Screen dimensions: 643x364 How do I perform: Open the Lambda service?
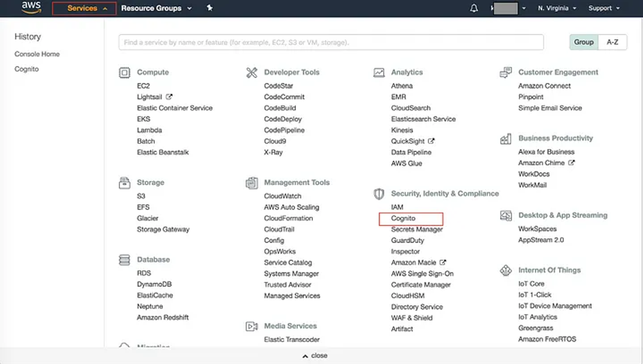point(149,130)
